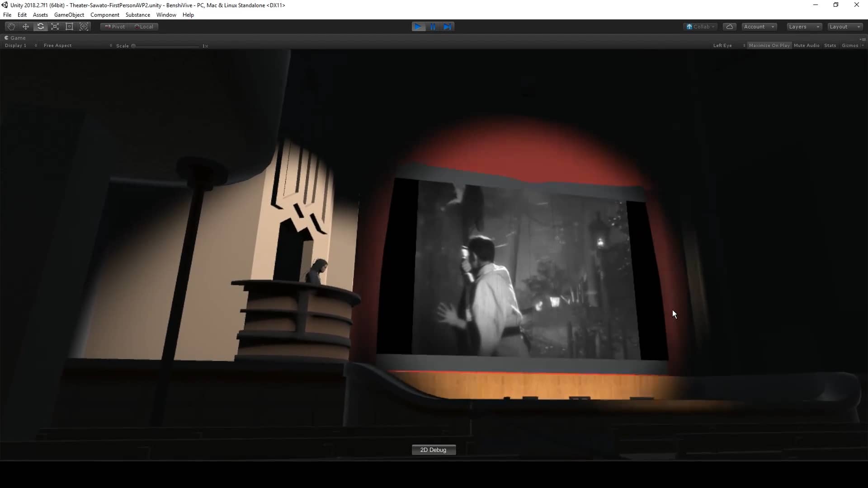Open the Free Aspect dropdown
This screenshot has width=868, height=488.
[77, 46]
